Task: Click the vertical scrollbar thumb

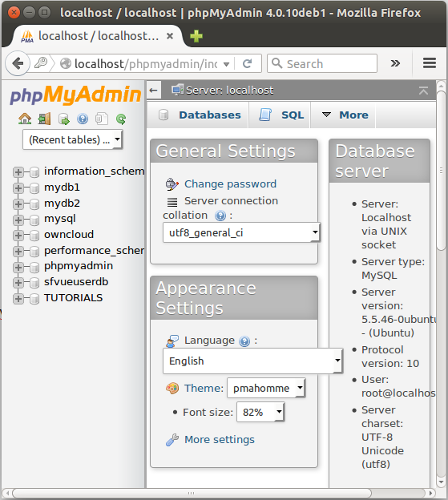Action: (x=441, y=171)
